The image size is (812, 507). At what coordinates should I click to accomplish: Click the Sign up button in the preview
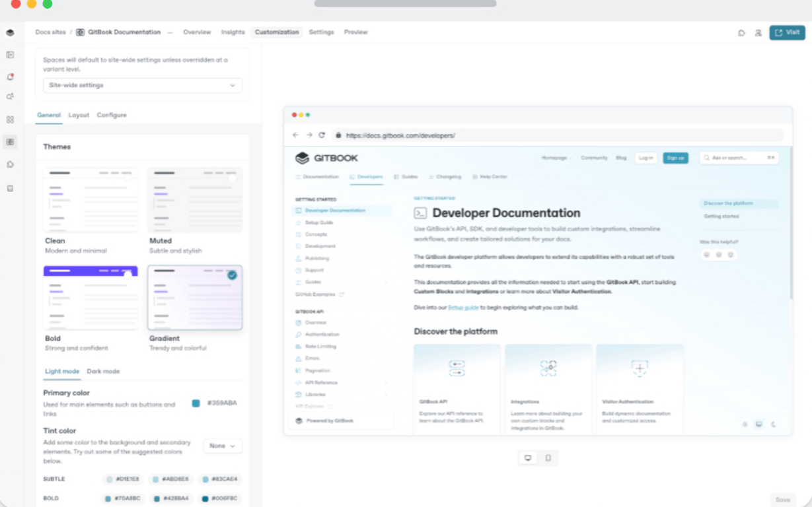pyautogui.click(x=675, y=158)
